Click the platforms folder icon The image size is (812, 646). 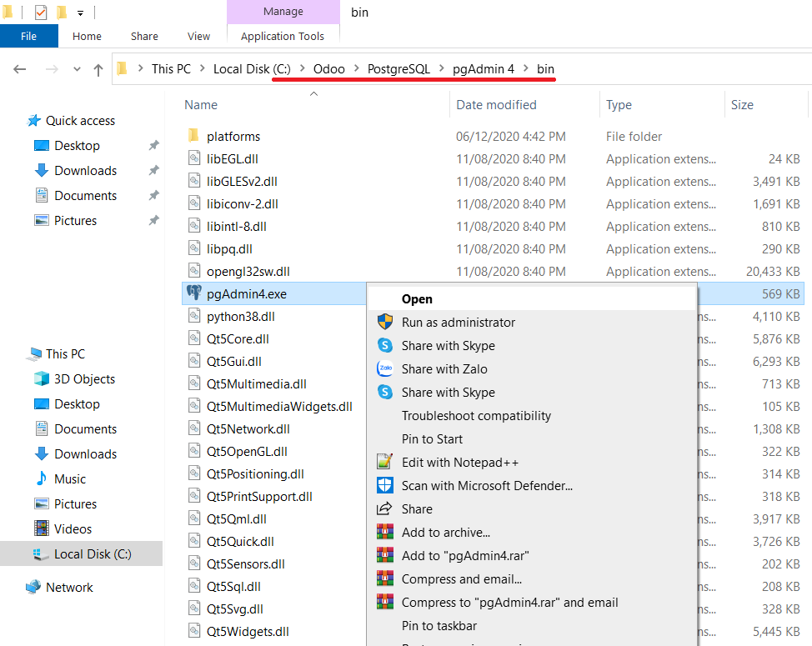(x=193, y=136)
